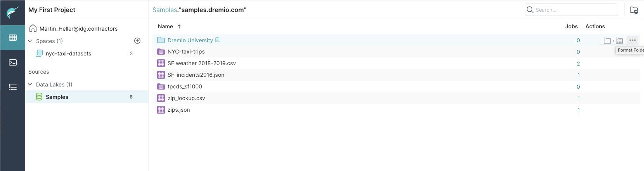This screenshot has height=171, width=644.
Task: Copy path icon next to Dremio University
Action: (218, 40)
